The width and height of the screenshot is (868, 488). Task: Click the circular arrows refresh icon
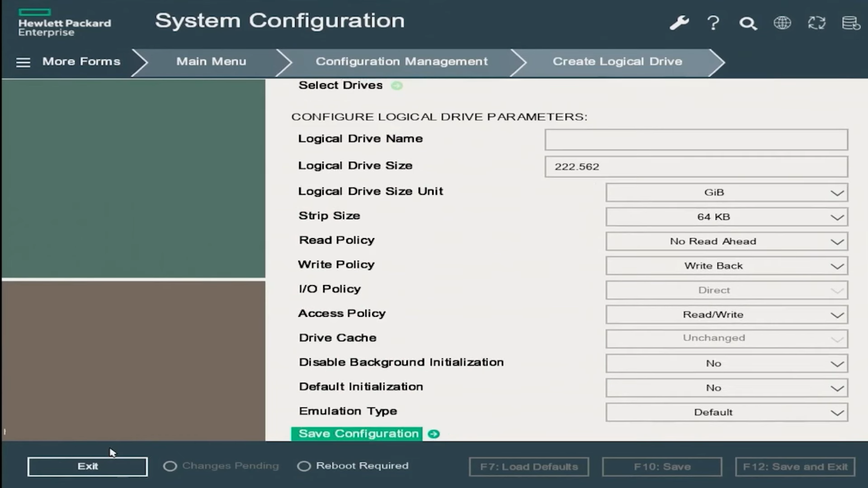(x=816, y=23)
